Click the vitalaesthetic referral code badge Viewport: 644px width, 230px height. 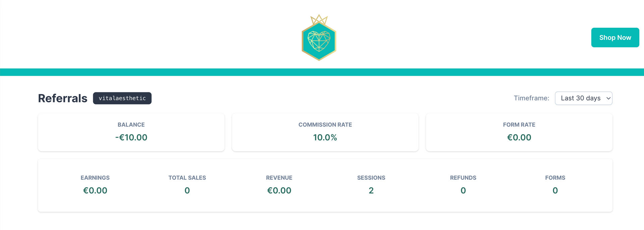click(x=122, y=98)
